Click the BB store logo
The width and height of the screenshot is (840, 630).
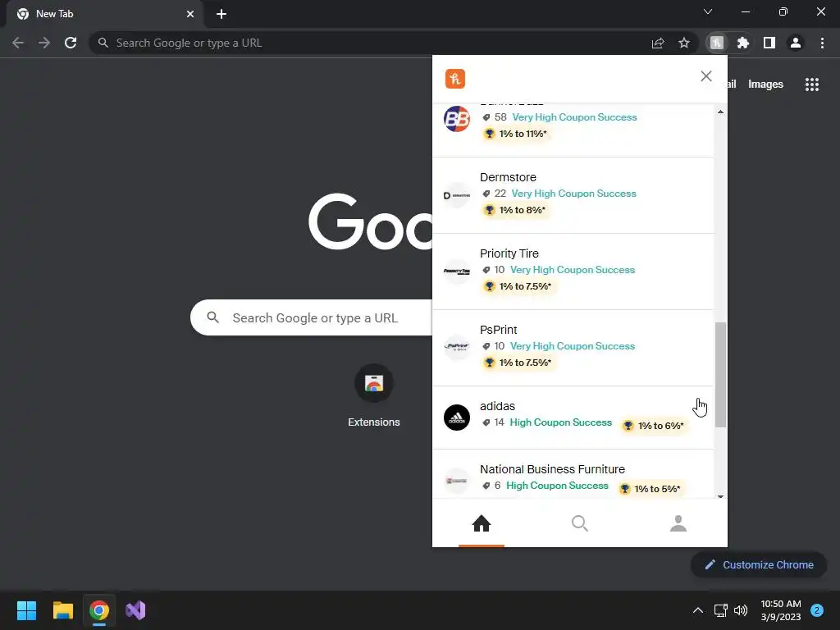point(457,119)
